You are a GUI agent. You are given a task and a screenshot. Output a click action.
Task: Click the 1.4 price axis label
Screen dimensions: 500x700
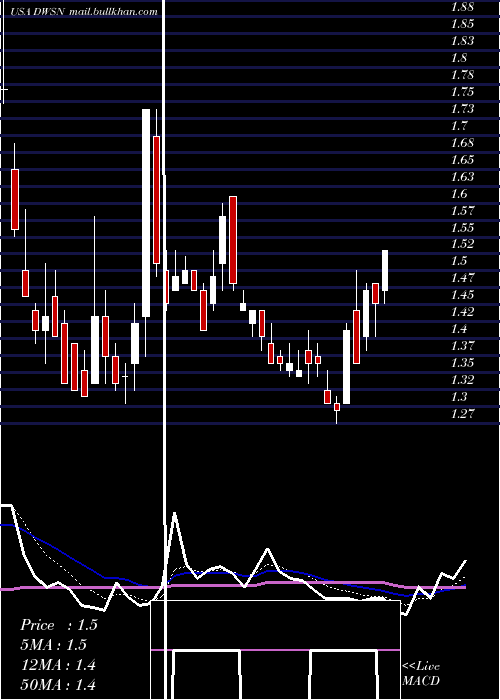point(459,329)
